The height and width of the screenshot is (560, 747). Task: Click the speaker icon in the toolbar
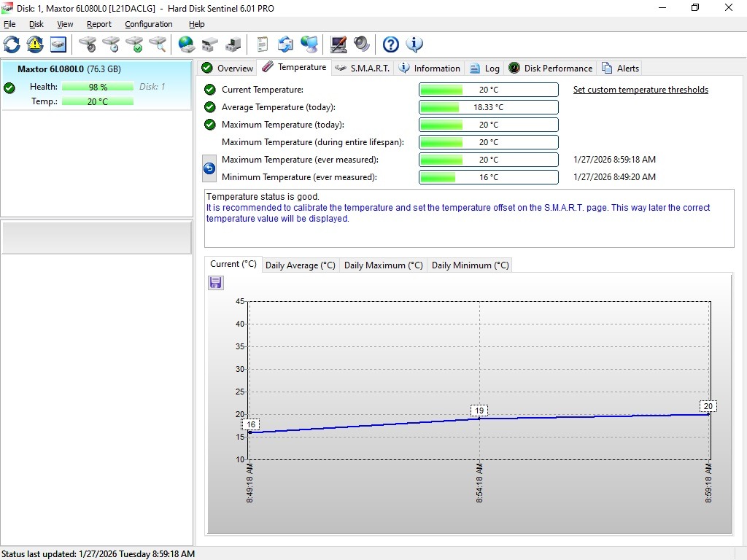tap(362, 44)
